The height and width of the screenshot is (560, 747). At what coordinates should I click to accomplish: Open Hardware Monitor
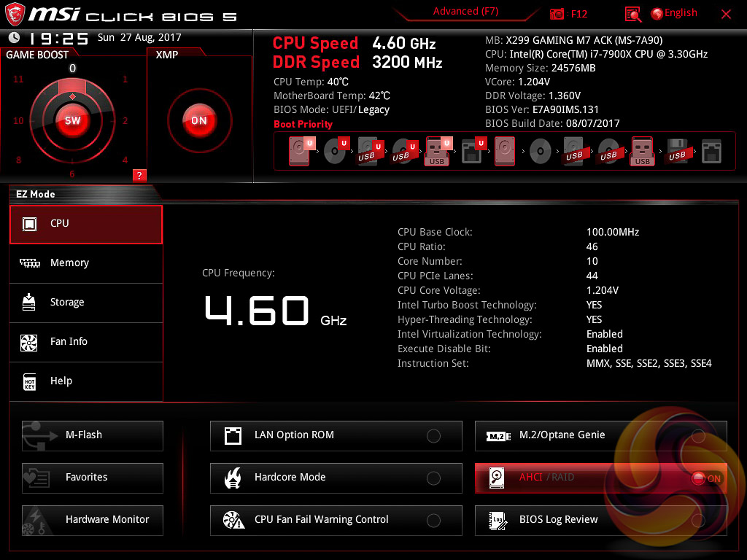tap(93, 520)
